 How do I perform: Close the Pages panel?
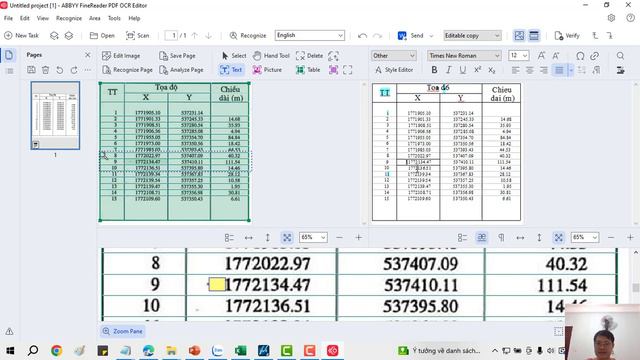(x=87, y=55)
